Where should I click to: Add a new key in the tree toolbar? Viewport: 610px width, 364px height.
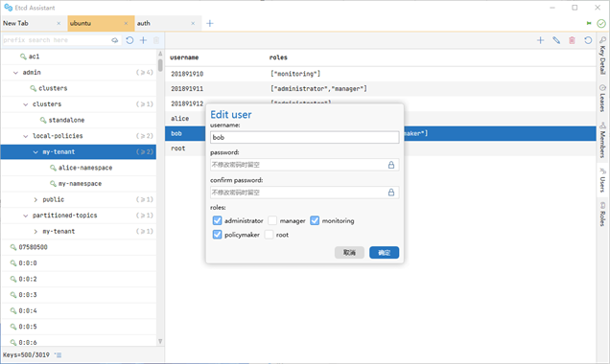(x=143, y=40)
